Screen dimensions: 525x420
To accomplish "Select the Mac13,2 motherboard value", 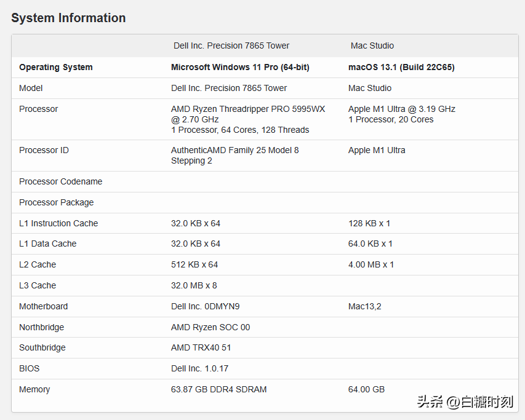I will coord(364,307).
